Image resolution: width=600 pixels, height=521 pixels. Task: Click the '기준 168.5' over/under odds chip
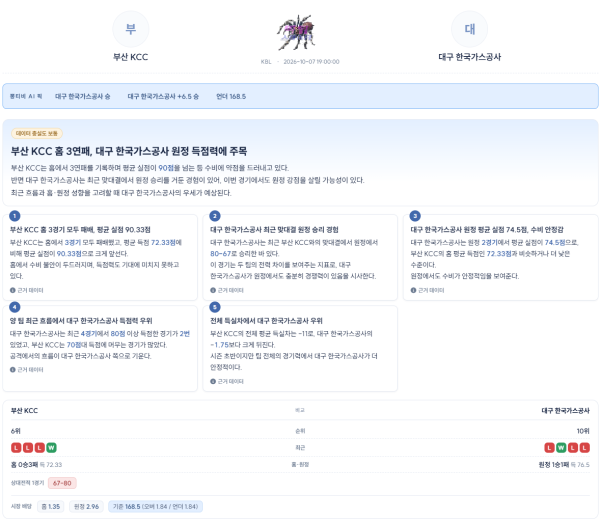click(155, 506)
